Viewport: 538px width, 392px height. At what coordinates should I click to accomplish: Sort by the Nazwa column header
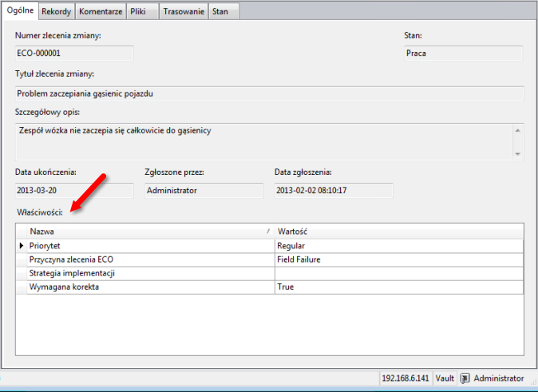click(151, 232)
